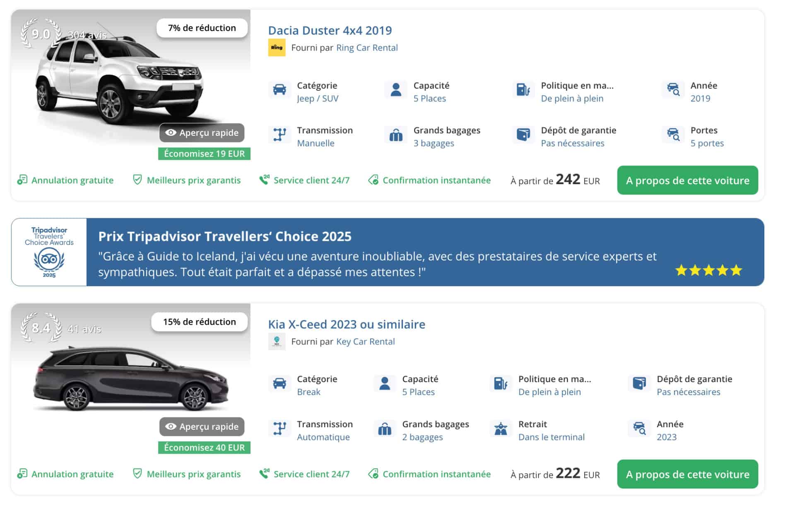Open the Dacia Duster 4x4 2019 title link
795x532 pixels.
[x=330, y=31]
